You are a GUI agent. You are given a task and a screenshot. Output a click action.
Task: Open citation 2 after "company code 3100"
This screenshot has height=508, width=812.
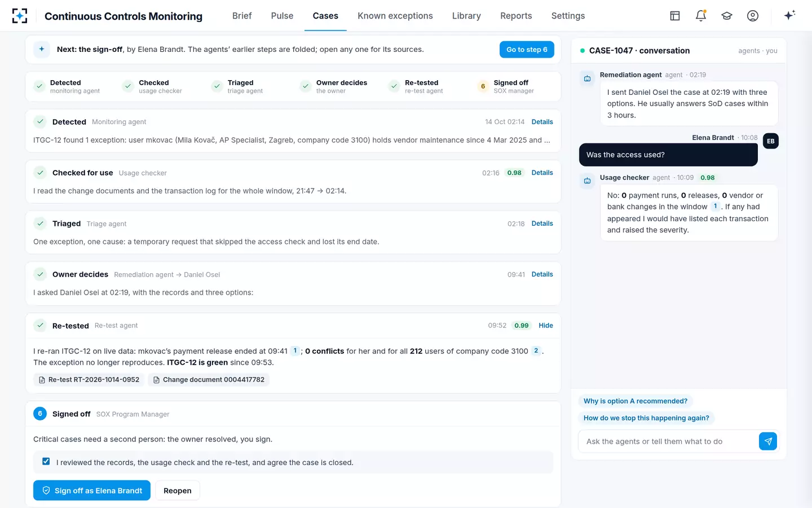click(x=536, y=351)
